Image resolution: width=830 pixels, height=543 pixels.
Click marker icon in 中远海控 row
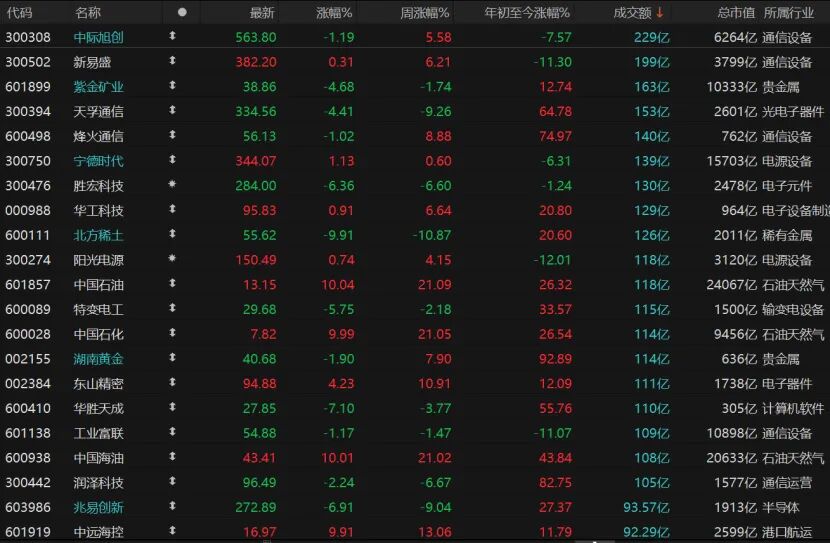(x=172, y=531)
